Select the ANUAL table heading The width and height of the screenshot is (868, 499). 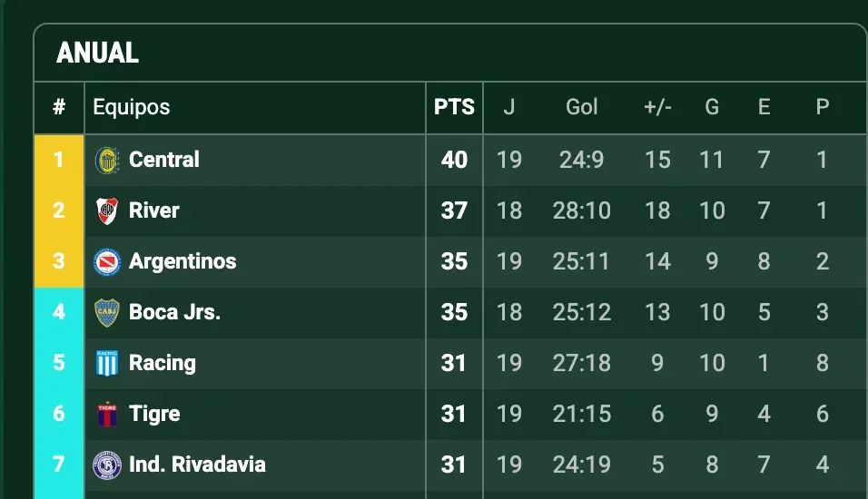[x=97, y=53]
